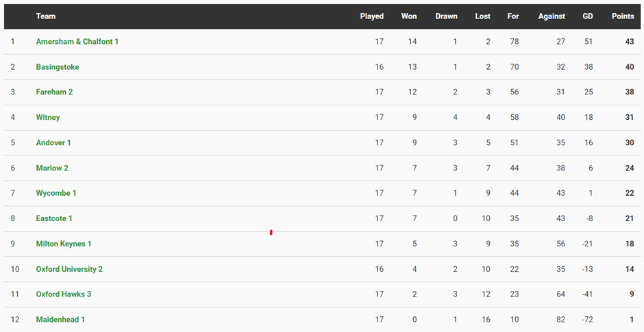Image resolution: width=644 pixels, height=332 pixels.
Task: Open the Wycombe 1 team link
Action: point(56,194)
